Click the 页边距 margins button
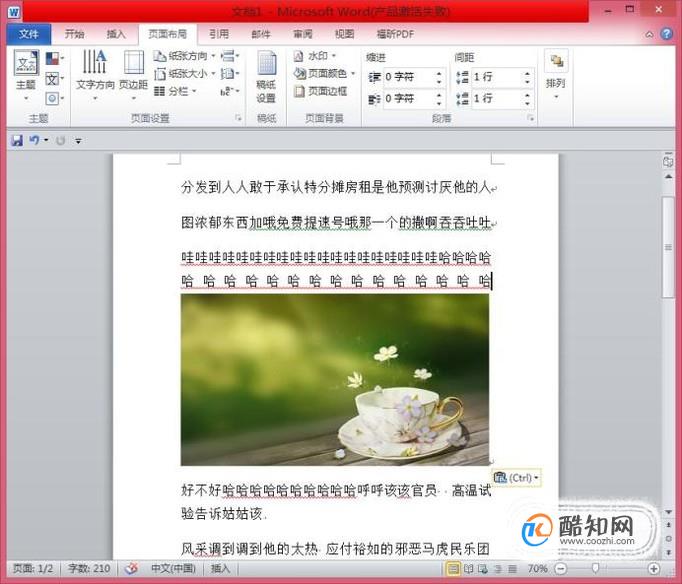Image resolution: width=682 pixels, height=584 pixels. [134, 76]
